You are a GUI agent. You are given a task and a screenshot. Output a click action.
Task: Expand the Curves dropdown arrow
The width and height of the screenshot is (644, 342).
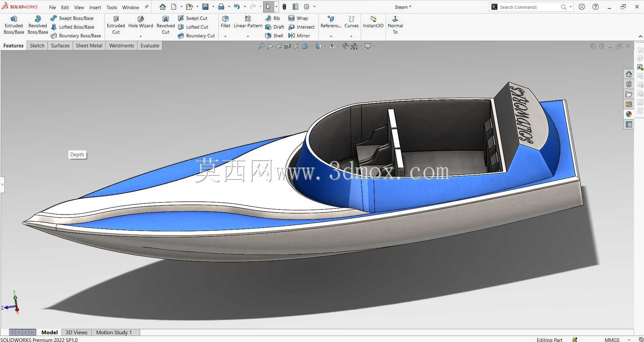click(351, 36)
